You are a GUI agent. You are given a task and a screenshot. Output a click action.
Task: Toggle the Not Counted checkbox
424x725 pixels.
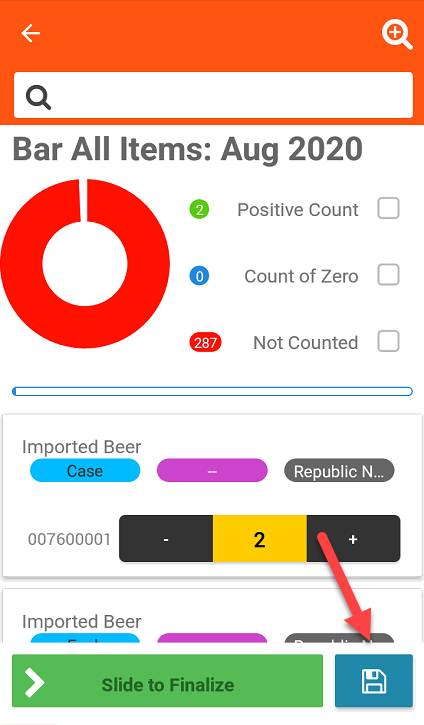pyautogui.click(x=388, y=341)
